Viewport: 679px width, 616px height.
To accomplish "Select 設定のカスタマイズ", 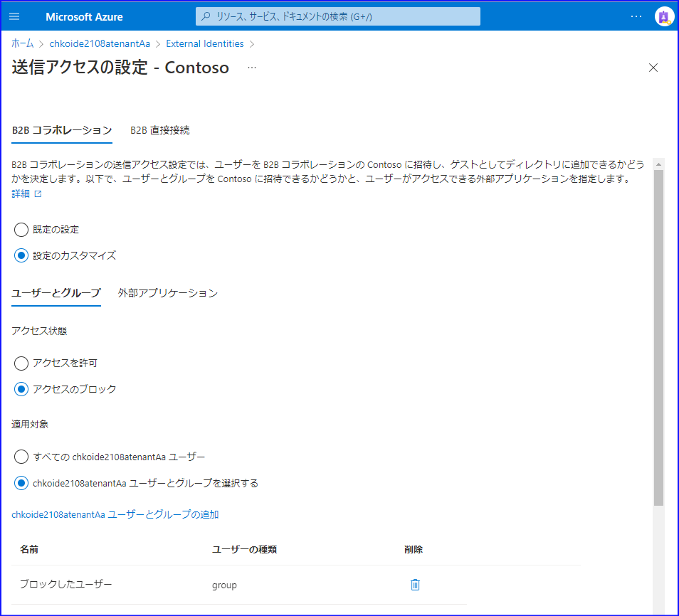I will 21,255.
